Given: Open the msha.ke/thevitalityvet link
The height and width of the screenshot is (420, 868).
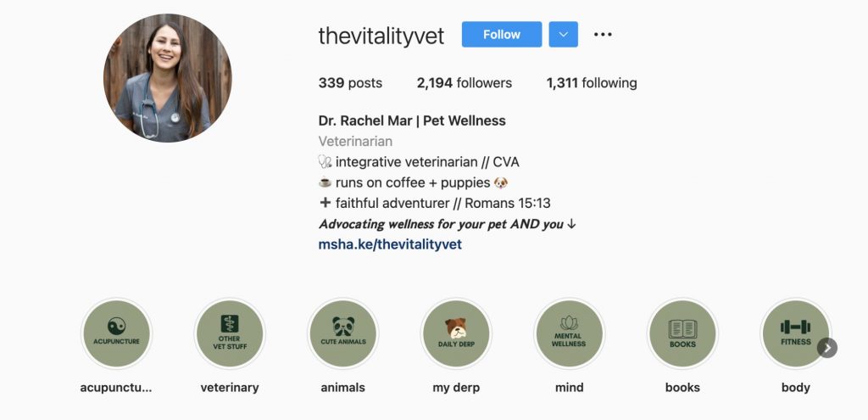Looking at the screenshot, I should coord(390,244).
